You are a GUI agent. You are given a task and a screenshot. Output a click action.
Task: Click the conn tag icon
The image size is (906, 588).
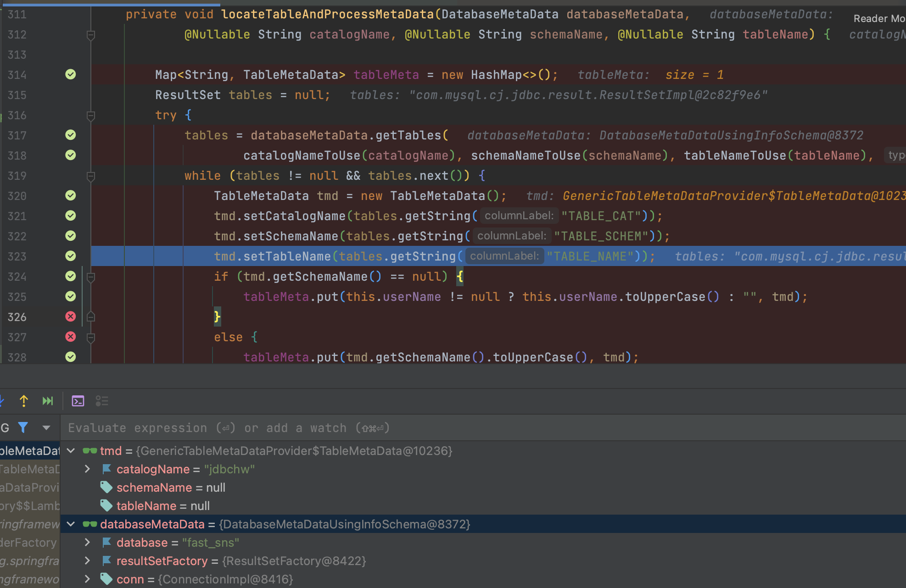coord(106,579)
